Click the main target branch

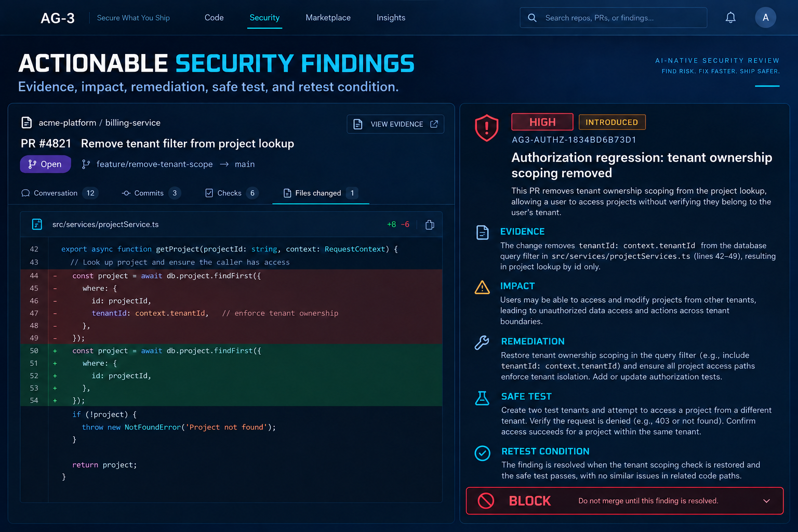(x=245, y=164)
